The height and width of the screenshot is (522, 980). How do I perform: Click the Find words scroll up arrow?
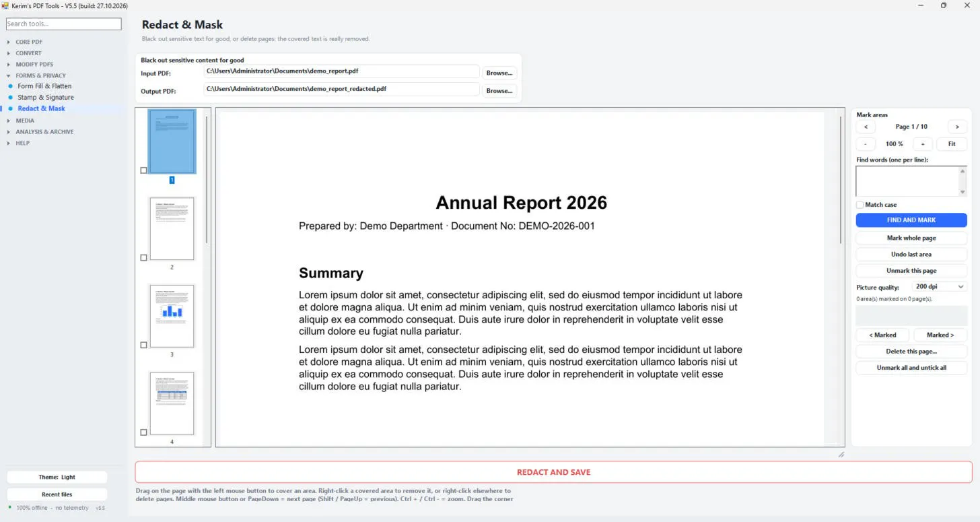click(963, 171)
